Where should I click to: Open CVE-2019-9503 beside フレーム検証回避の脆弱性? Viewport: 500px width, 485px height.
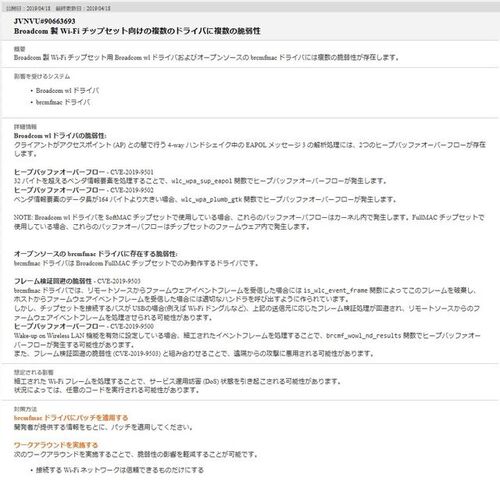click(x=119, y=281)
